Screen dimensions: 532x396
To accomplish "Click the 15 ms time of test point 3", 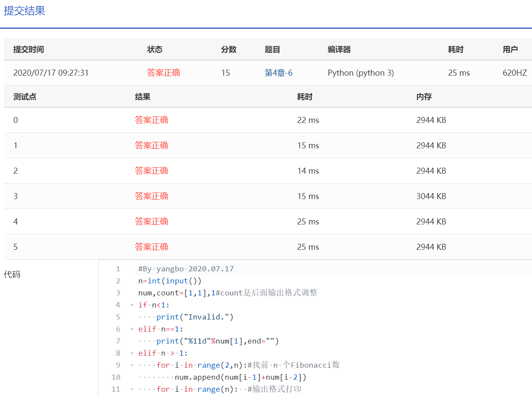I will 308,196.
